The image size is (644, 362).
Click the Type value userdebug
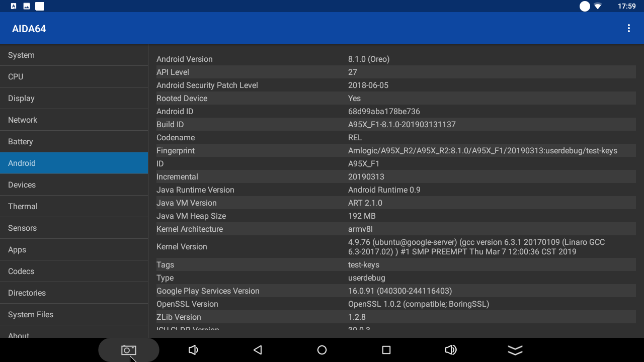pyautogui.click(x=367, y=278)
